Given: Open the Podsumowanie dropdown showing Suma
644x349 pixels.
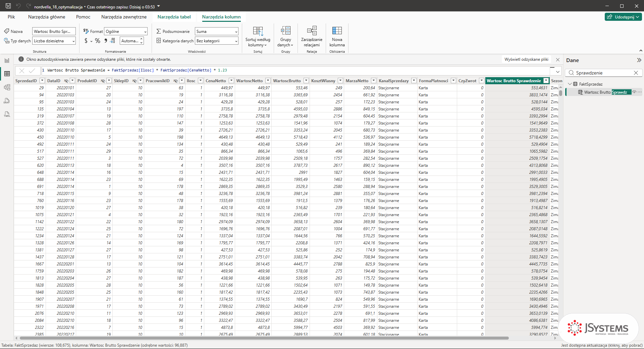Looking at the screenshot, I should click(x=217, y=32).
